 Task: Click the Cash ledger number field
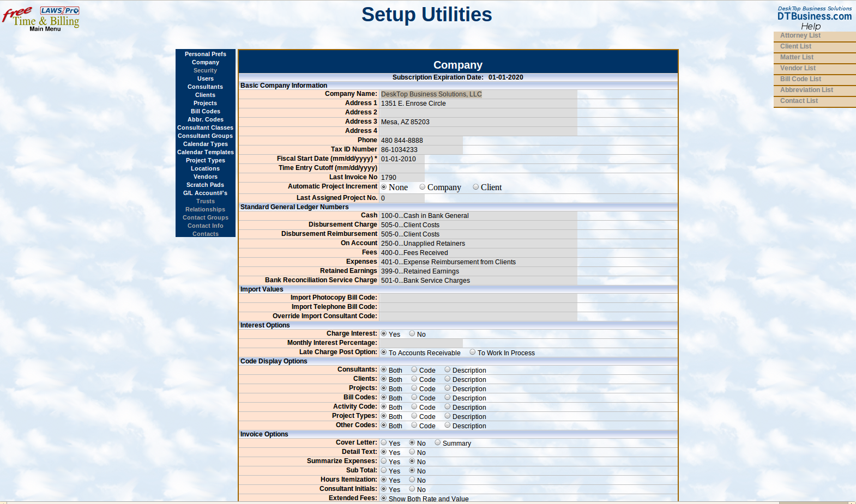[478, 216]
